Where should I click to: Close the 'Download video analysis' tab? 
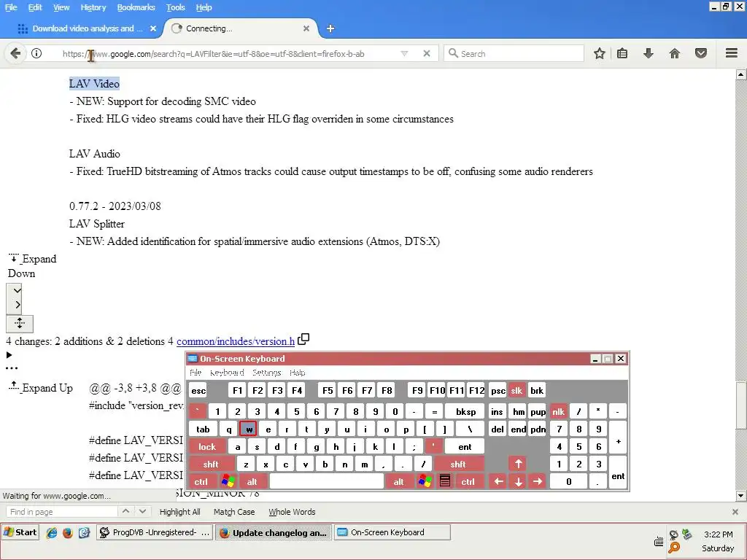(153, 28)
